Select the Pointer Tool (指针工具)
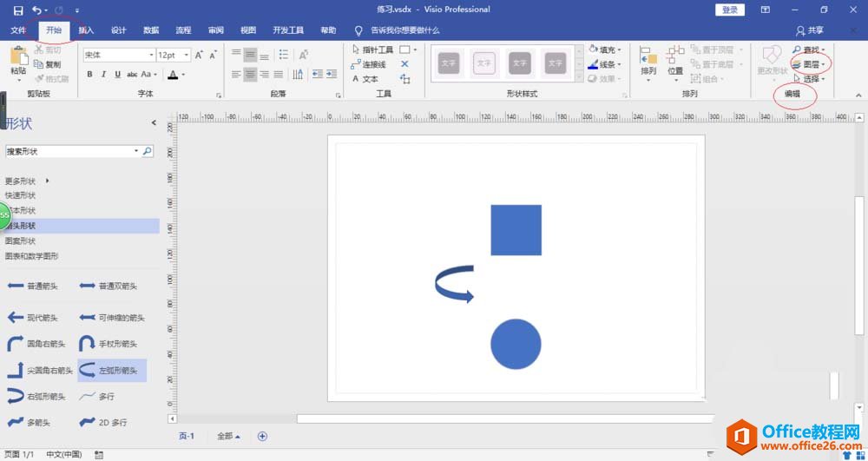Screen dimensions: 868x461 372,50
